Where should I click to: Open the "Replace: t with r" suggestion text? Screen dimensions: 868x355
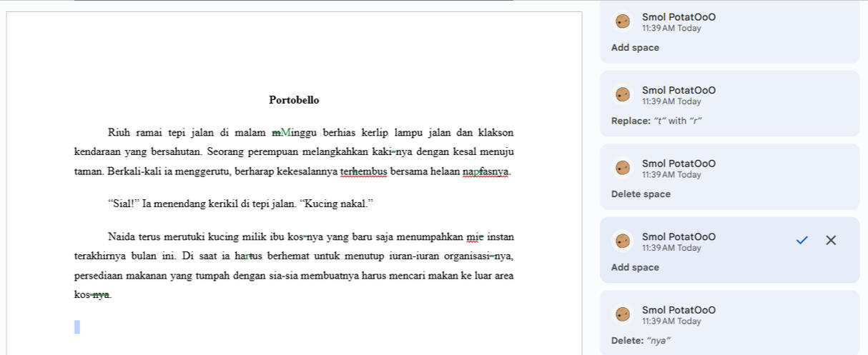(656, 121)
